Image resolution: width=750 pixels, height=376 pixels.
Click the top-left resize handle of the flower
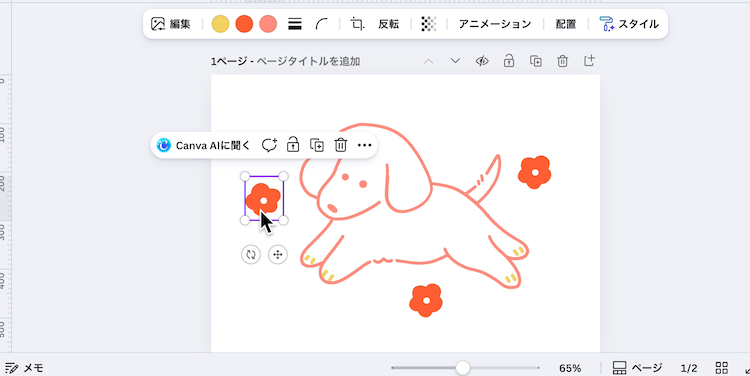click(245, 176)
